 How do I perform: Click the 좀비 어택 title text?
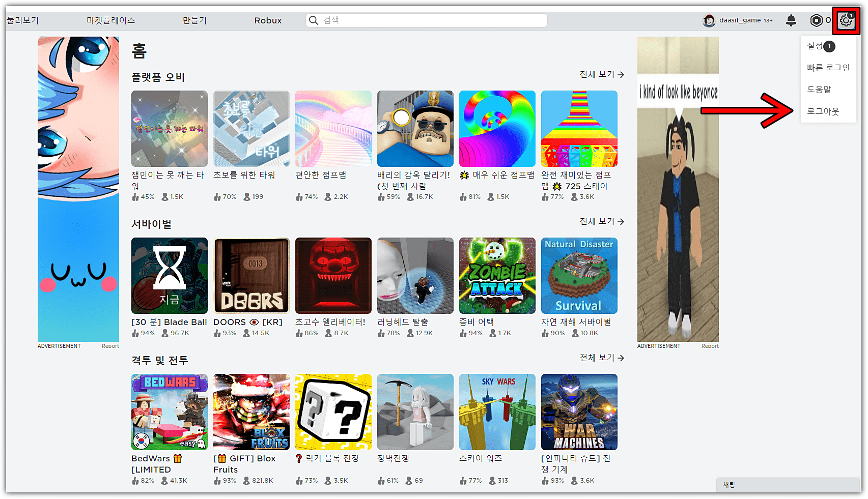[x=477, y=322]
